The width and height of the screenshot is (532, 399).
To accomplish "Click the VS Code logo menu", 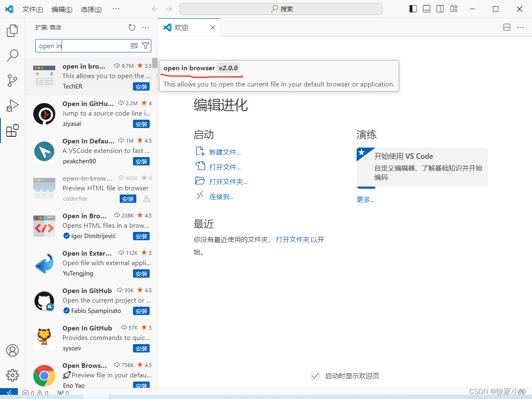I will click(9, 9).
